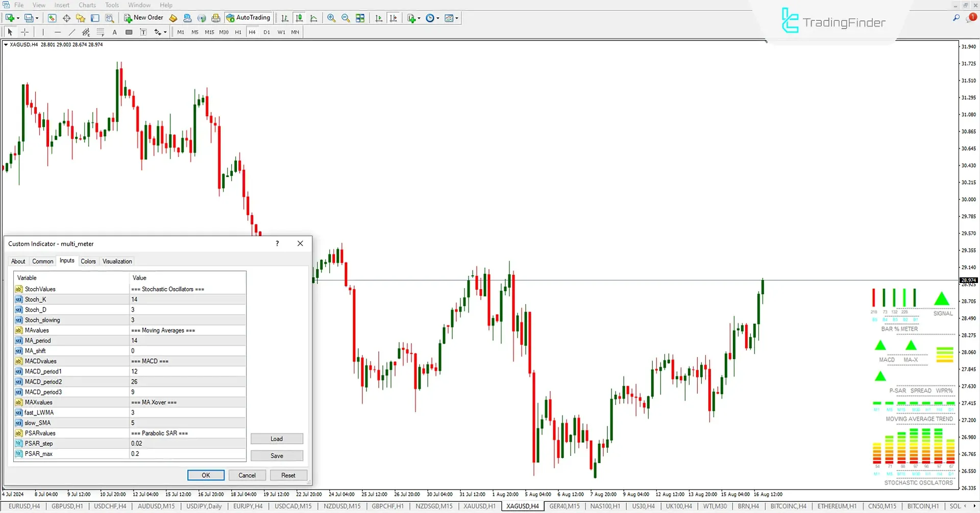Zoom out of the chart

[346, 18]
